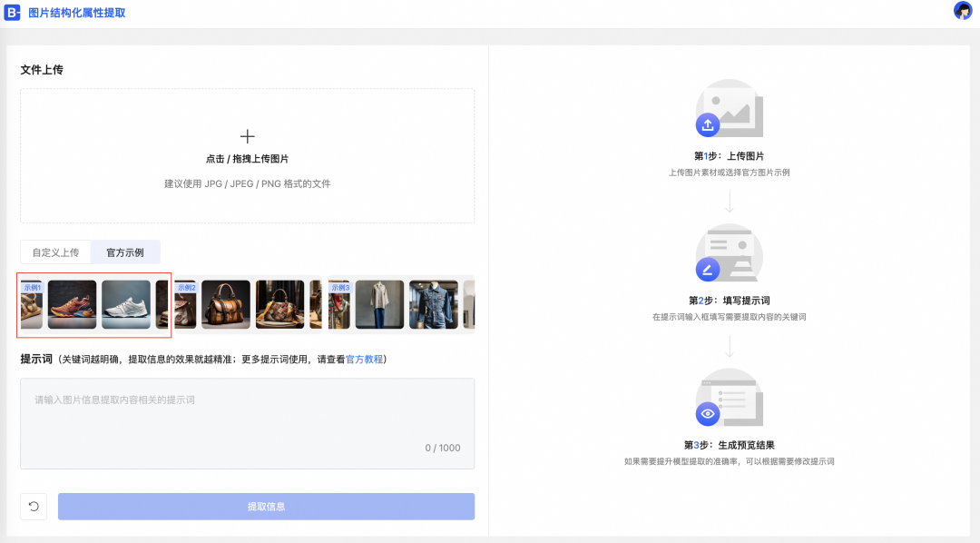Click the 上传图片素材或选择官方图片示例 description
This screenshot has width=980, height=543.
tap(730, 173)
